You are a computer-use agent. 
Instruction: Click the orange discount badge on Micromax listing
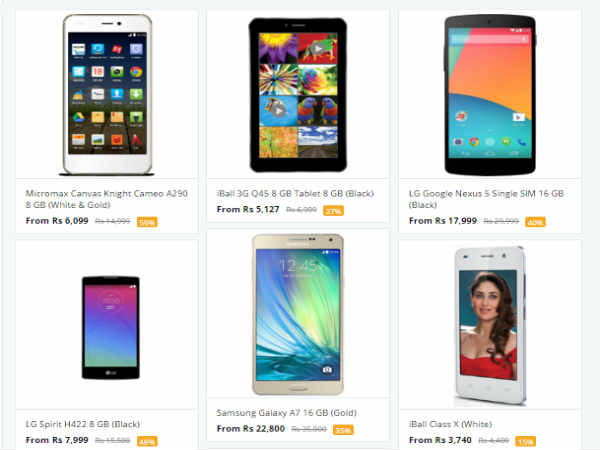(x=147, y=222)
